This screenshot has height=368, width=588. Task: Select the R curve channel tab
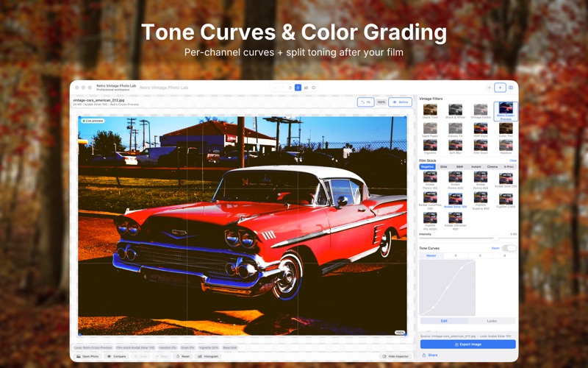coord(456,255)
